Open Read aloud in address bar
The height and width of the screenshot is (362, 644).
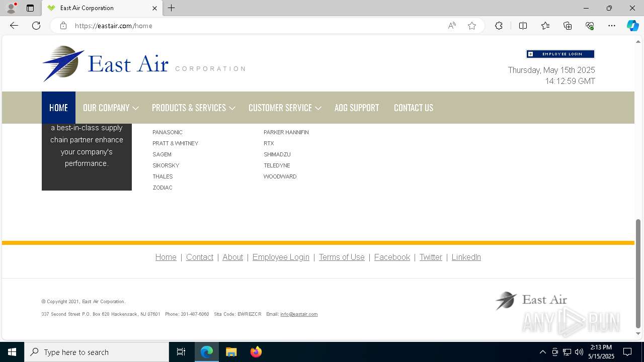[x=452, y=26]
